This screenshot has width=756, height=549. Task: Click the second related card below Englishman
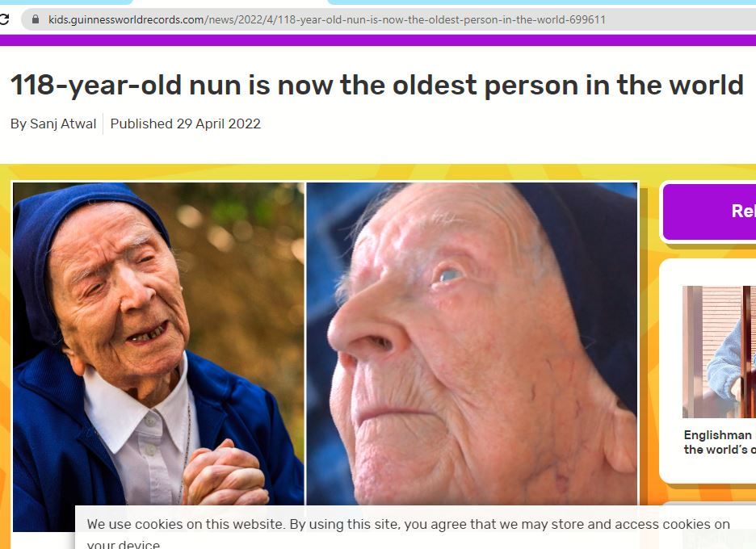708,525
